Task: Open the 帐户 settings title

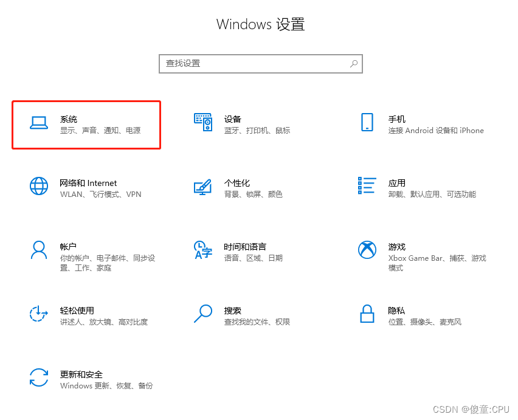Action: (68, 247)
